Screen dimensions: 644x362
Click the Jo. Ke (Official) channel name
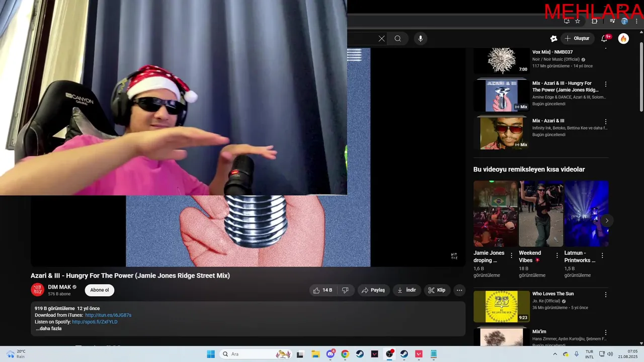click(546, 301)
